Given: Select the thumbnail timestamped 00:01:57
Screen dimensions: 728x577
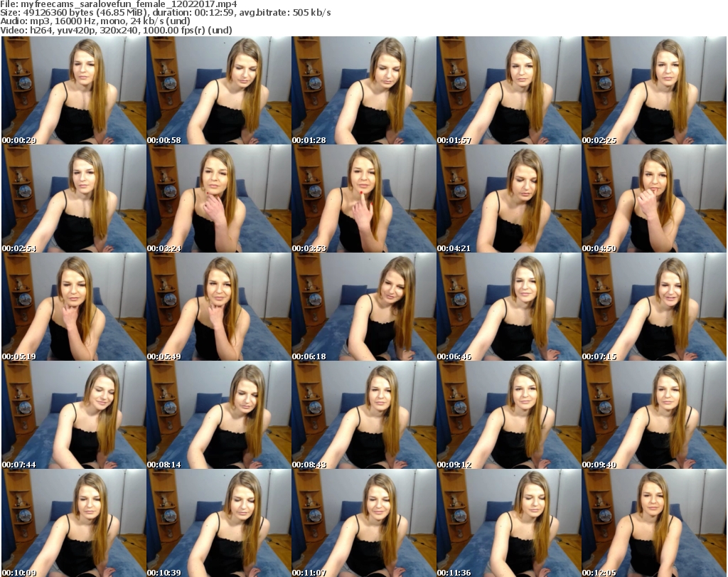Looking at the screenshot, I should coord(509,90).
